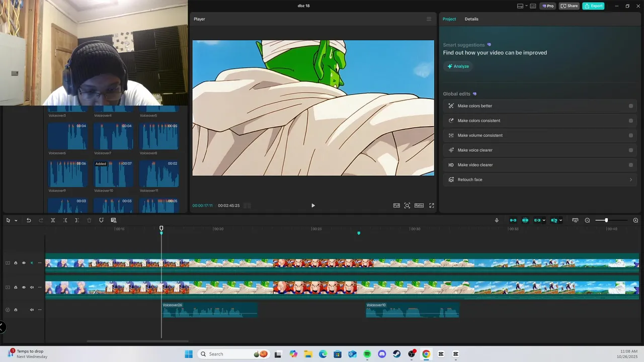Viewport: 644px width, 362px height.
Task: Click the zoom to fit timeline icon
Action: [575, 220]
